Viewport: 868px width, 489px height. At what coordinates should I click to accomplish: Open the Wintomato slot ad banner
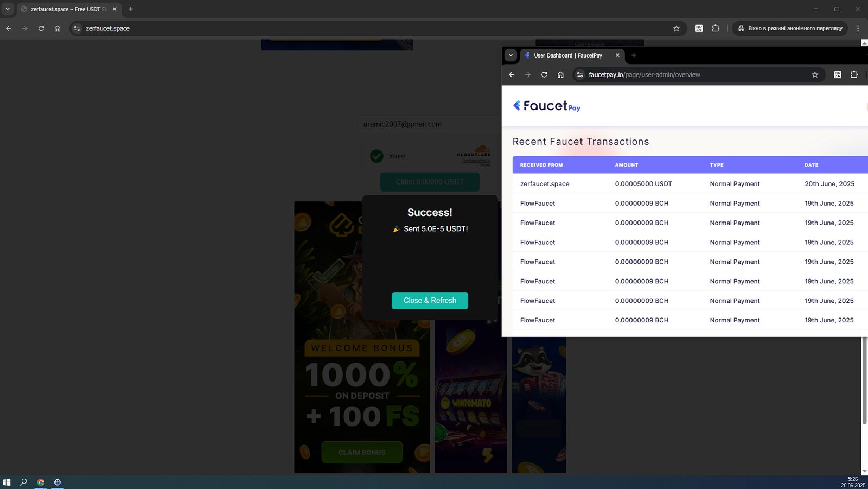click(471, 397)
